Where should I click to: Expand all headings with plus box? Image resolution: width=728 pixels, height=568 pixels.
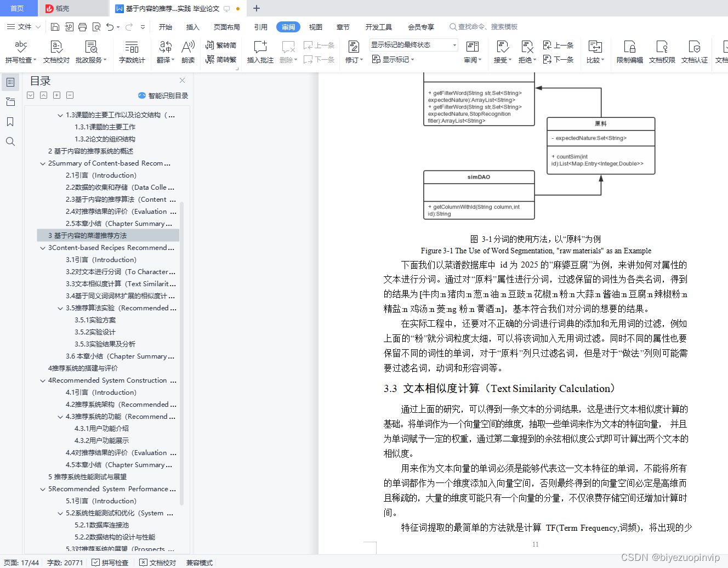[x=56, y=95]
